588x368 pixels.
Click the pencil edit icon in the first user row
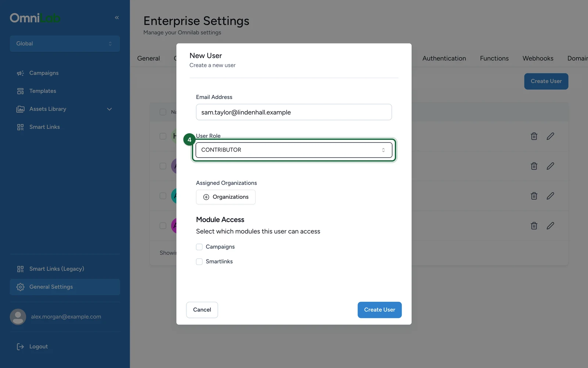coord(550,136)
